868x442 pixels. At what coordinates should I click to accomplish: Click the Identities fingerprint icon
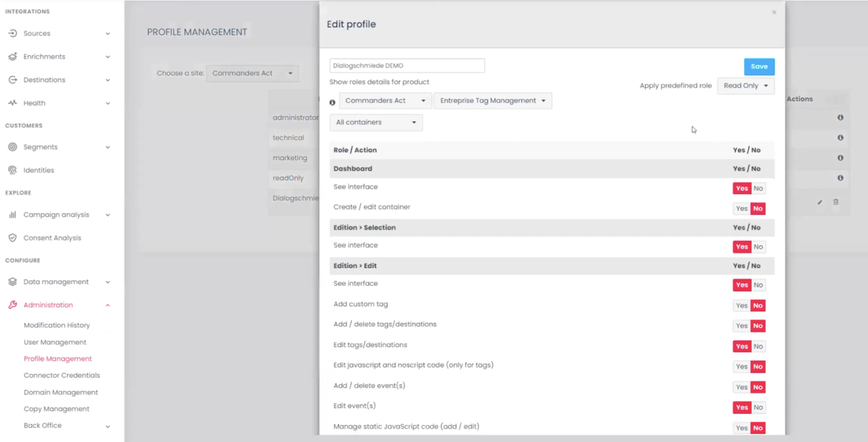[13, 170]
